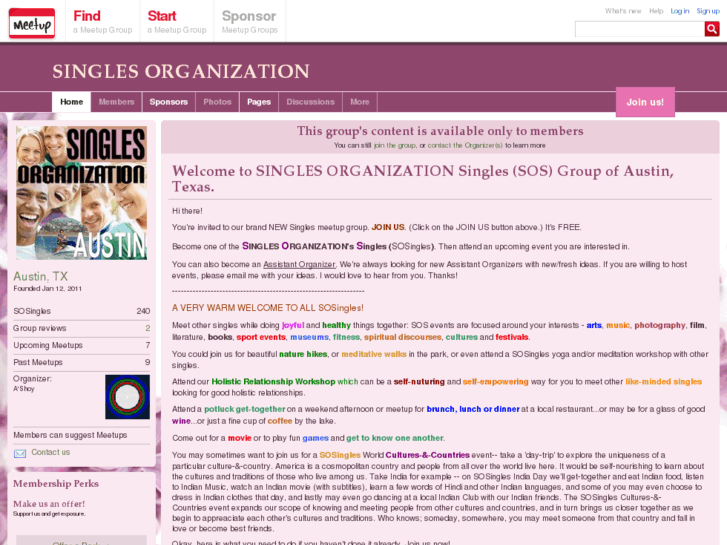
Task: Focus the top search input field
Action: click(640, 29)
